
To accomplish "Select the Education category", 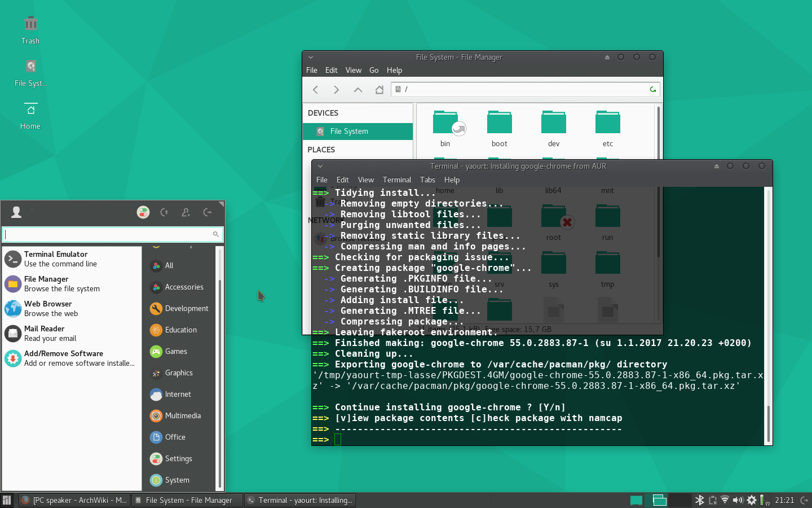I will (180, 330).
